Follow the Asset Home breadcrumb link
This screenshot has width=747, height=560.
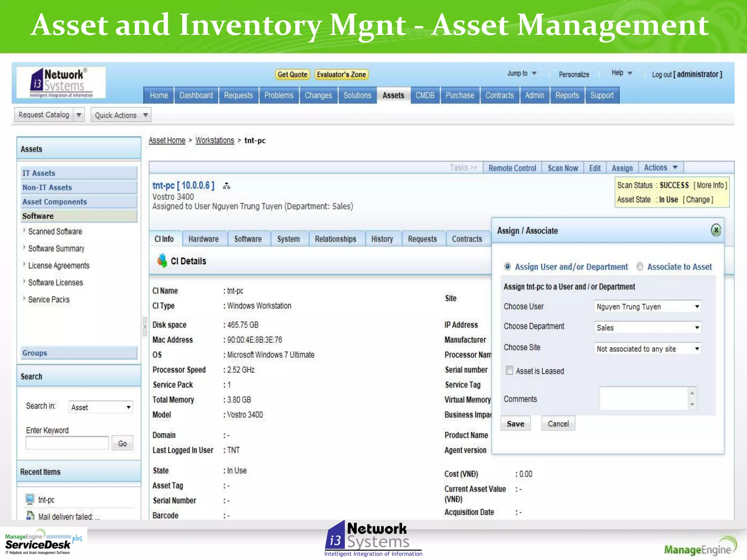pyautogui.click(x=167, y=140)
